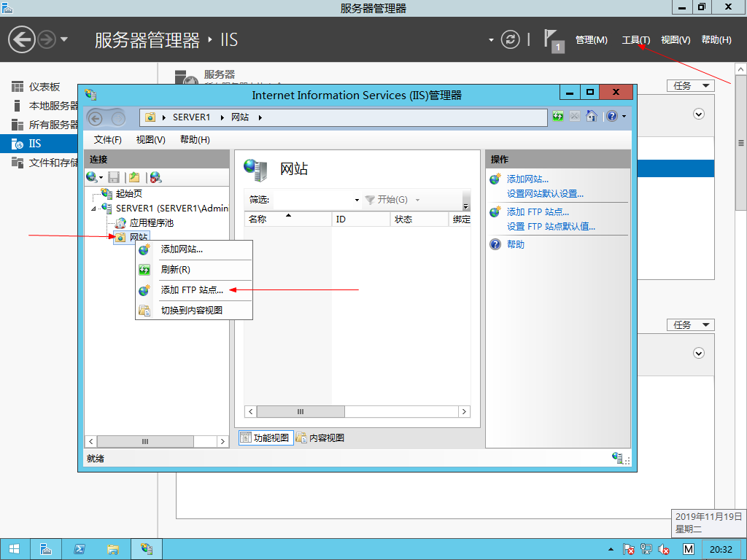Click filter (筛选) input field

[316, 200]
